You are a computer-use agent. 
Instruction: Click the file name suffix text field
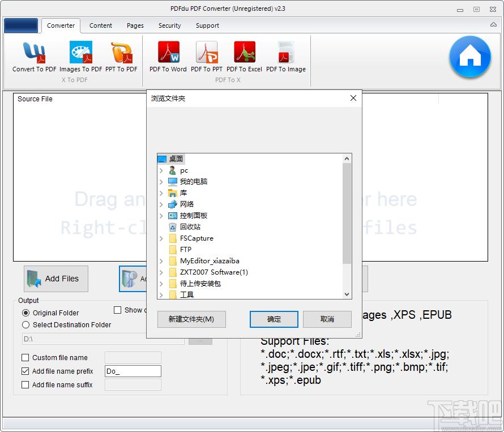133,384
